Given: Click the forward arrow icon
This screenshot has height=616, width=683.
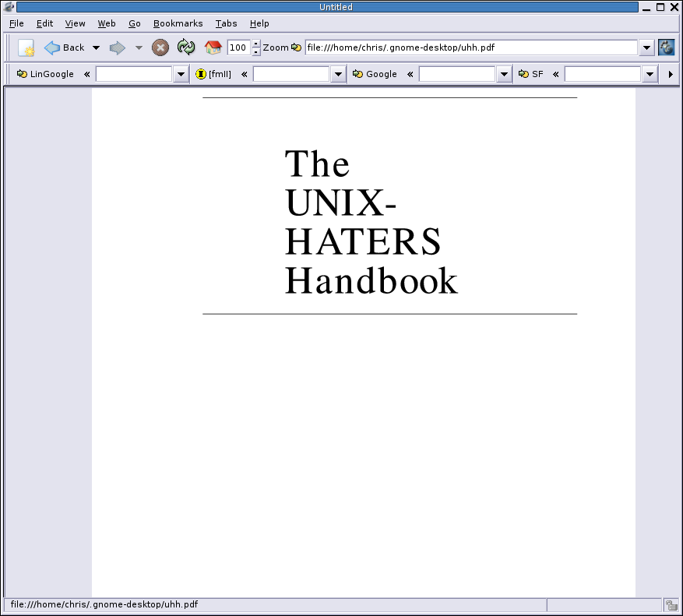Looking at the screenshot, I should pos(118,48).
